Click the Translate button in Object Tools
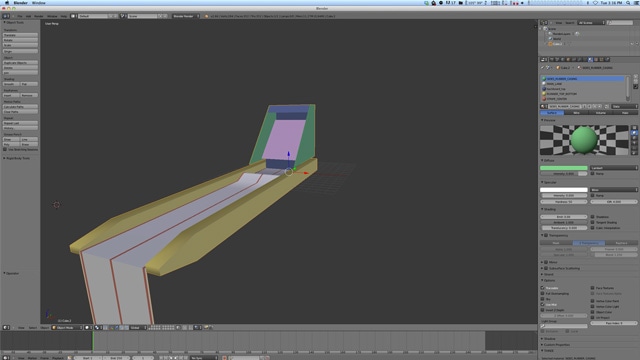This screenshot has width=640, height=360. 20,36
